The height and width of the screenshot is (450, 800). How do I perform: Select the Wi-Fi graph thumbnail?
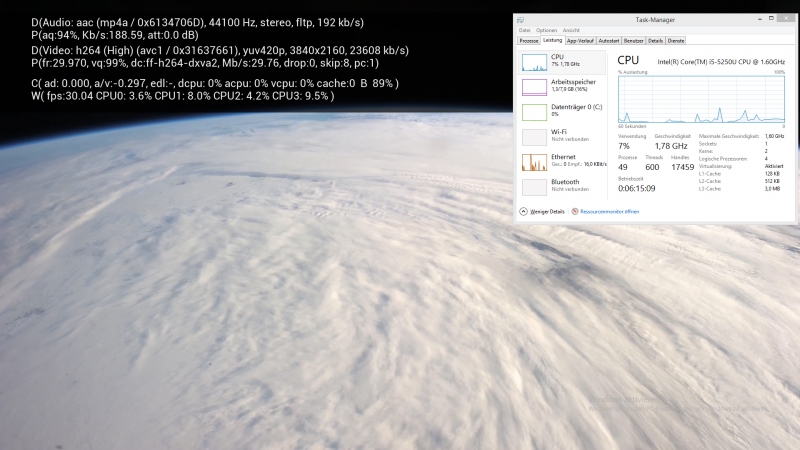point(534,137)
